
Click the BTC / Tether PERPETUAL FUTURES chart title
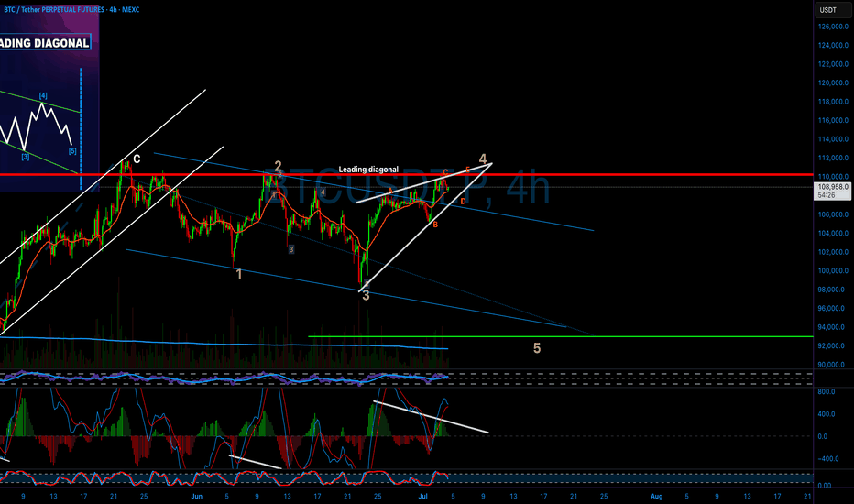tap(71, 9)
